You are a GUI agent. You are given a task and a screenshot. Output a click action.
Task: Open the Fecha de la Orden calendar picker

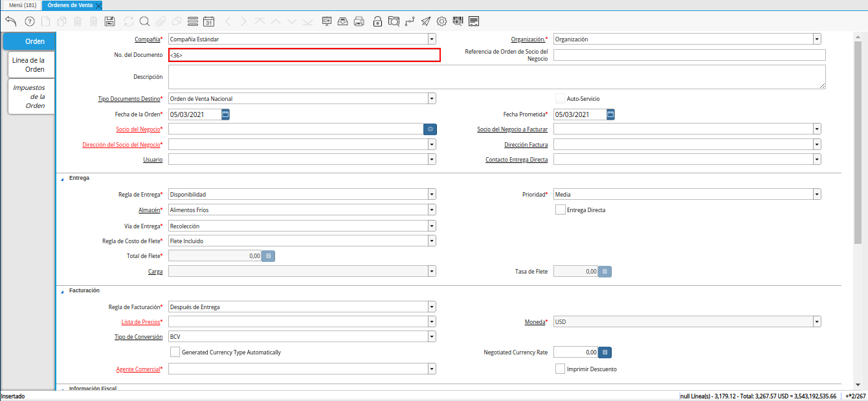tap(225, 114)
